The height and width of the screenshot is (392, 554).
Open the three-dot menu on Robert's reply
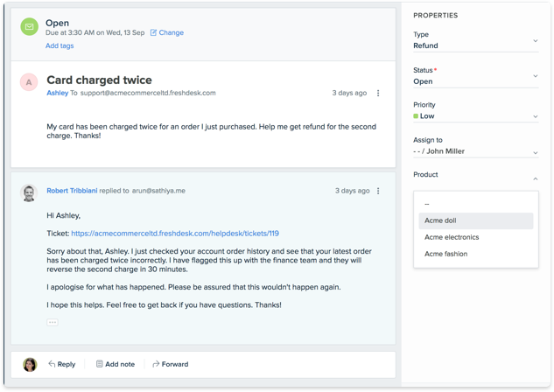pyautogui.click(x=378, y=191)
